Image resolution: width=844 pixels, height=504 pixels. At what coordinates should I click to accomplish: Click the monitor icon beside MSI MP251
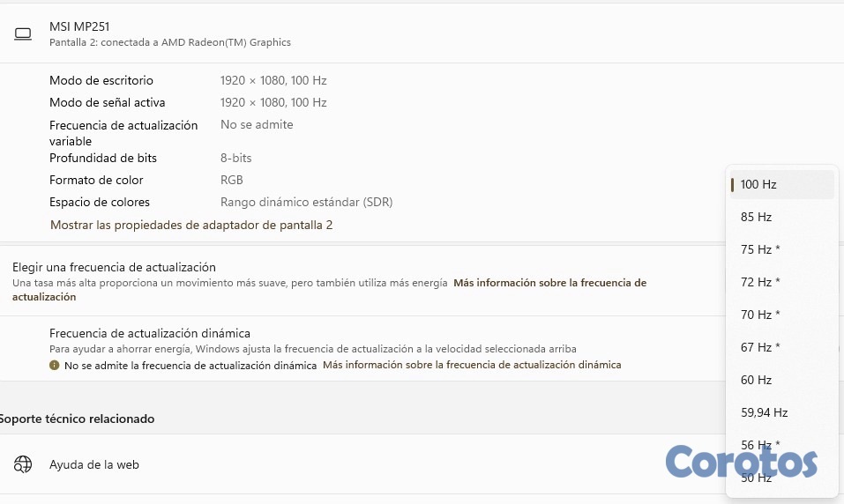23,34
